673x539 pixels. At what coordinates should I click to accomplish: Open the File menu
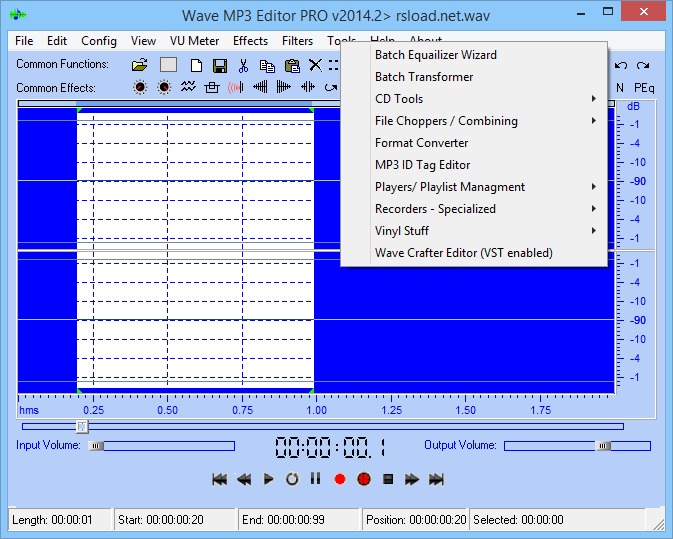click(x=24, y=41)
